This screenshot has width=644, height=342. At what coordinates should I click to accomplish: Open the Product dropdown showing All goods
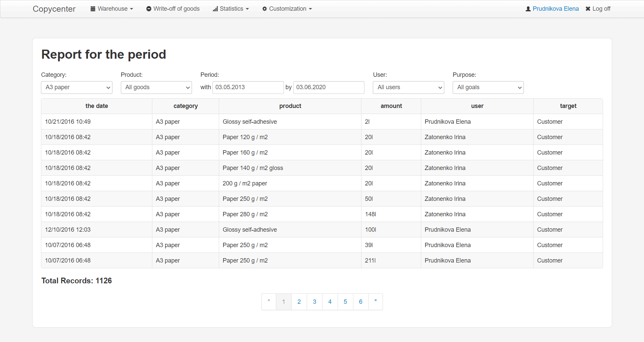pos(156,88)
